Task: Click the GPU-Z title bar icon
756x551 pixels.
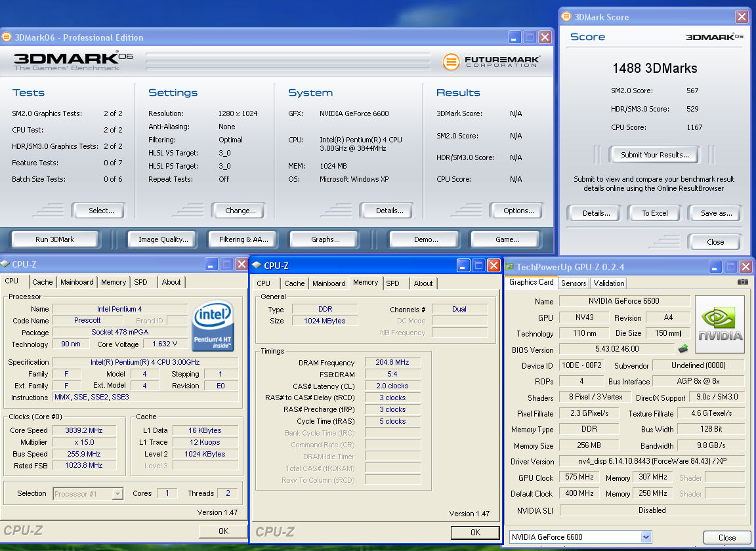Action: click(509, 266)
